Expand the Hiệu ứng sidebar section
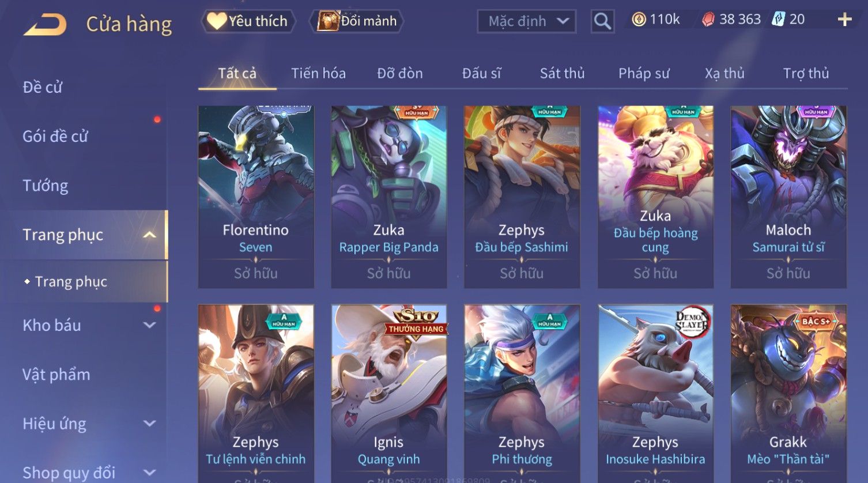Viewport: 868px width, 483px height. 149,424
